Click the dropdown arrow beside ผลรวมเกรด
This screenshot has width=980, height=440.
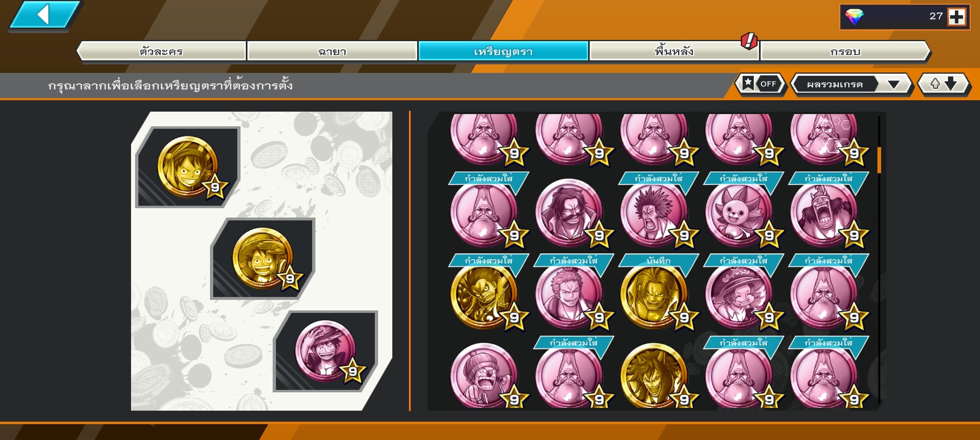point(893,85)
